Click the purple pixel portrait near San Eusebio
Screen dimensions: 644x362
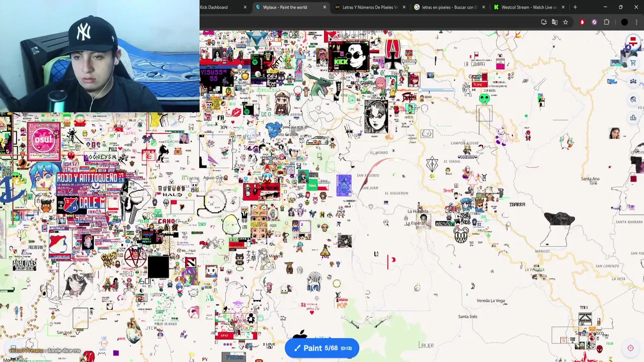tap(344, 186)
